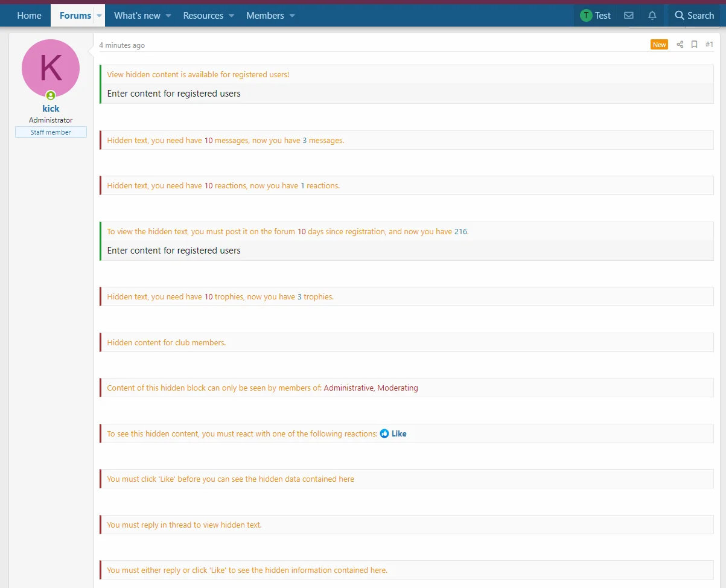Select the Forums navigation tab
This screenshot has width=726, height=588.
[x=75, y=15]
